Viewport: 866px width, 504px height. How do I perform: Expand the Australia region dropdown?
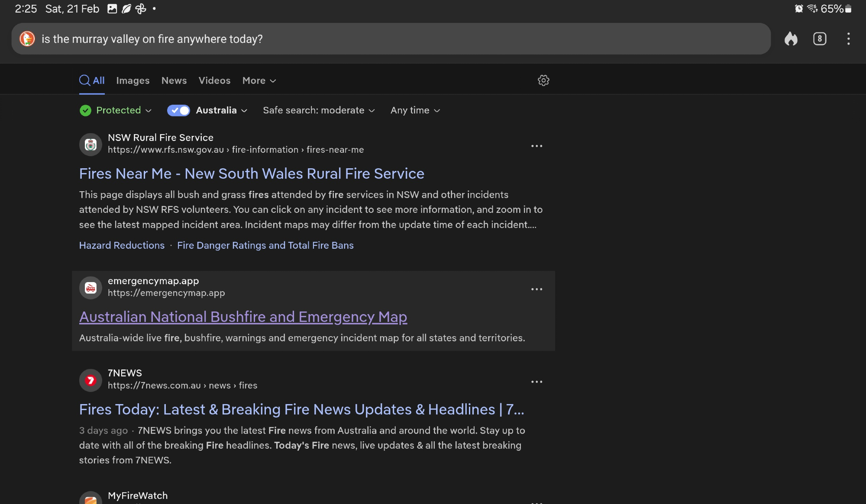[222, 110]
